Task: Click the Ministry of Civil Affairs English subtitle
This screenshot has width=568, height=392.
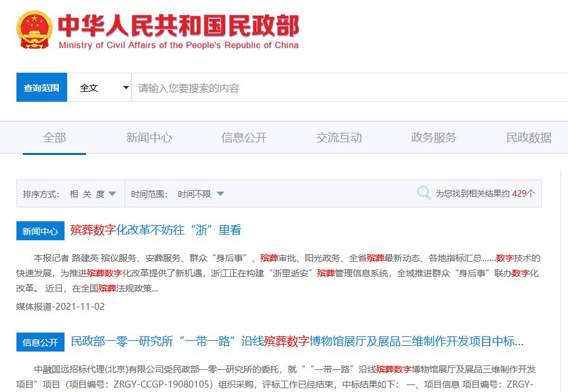Action: click(178, 46)
